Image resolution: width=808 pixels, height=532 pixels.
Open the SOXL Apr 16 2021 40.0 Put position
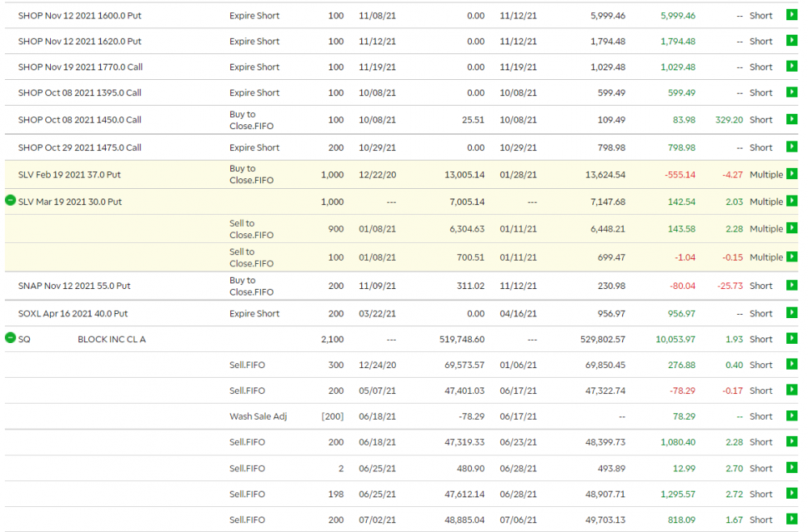pyautogui.click(x=73, y=314)
